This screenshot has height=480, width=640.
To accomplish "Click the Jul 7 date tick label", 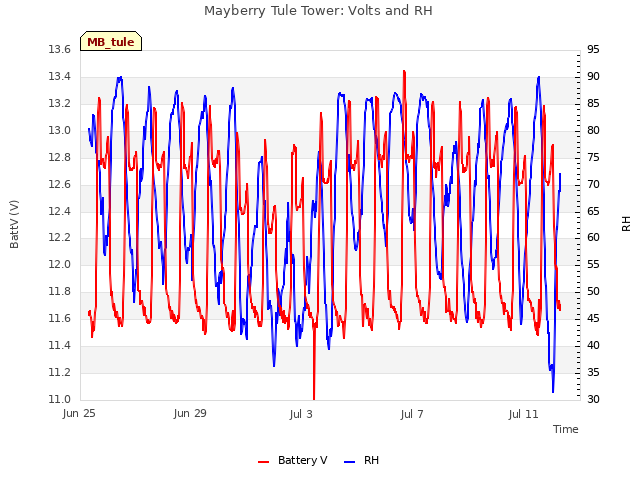I will pyautogui.click(x=412, y=414).
